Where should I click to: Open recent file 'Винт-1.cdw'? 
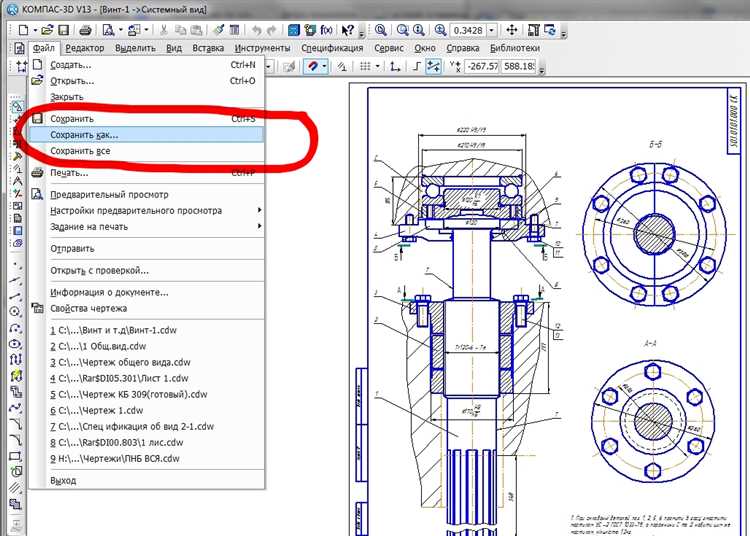click(x=146, y=330)
